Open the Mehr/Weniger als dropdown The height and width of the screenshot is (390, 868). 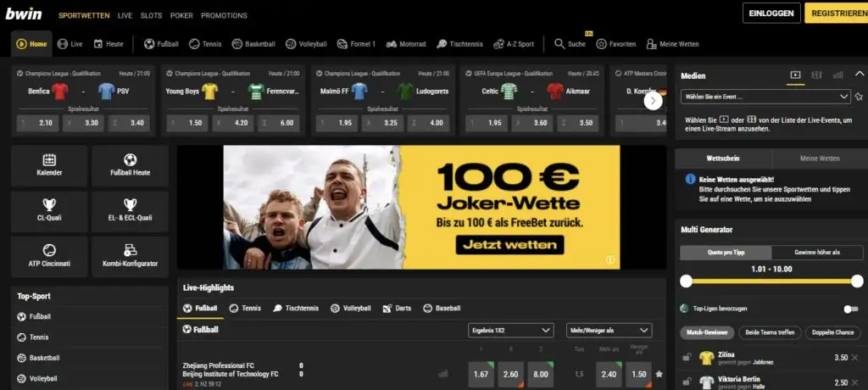tap(609, 330)
